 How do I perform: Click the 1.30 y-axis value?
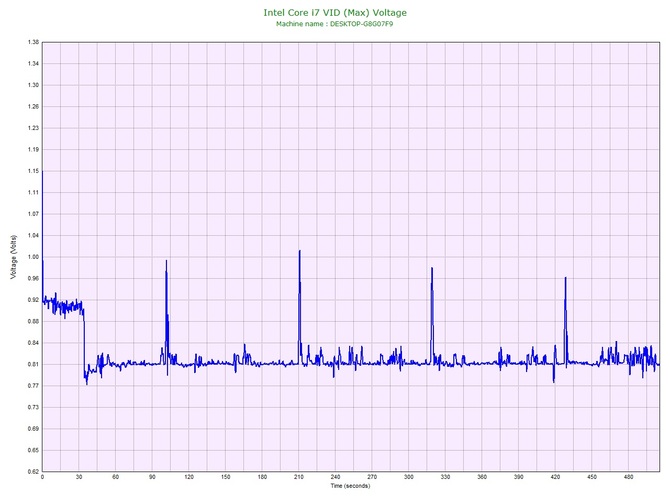(33, 85)
